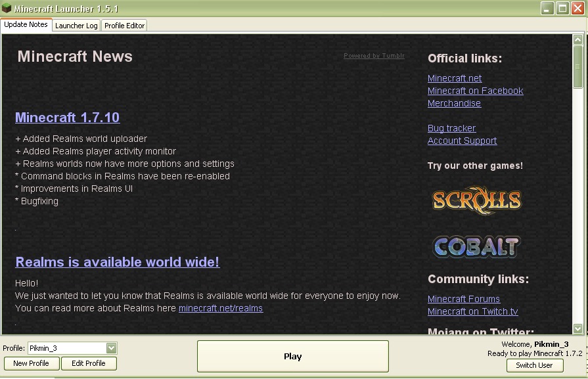The height and width of the screenshot is (379, 588).
Task: Open the Launcher Log tab
Action: click(x=76, y=26)
